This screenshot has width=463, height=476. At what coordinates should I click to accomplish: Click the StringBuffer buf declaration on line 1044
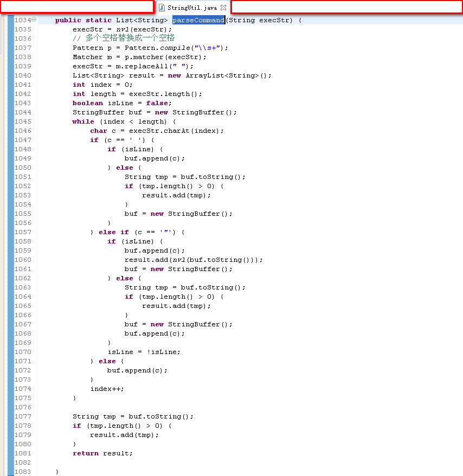pos(155,112)
